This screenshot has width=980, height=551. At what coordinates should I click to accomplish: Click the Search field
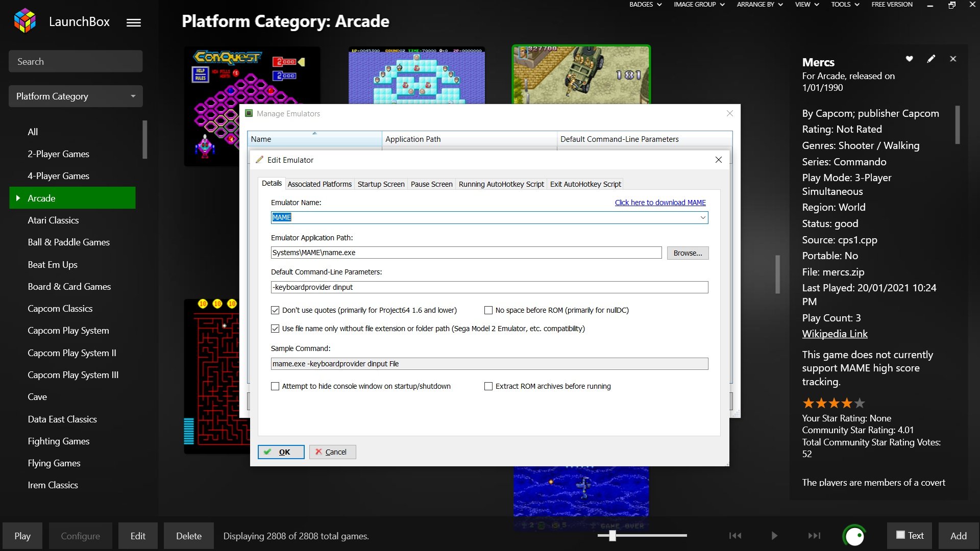pos(76,61)
